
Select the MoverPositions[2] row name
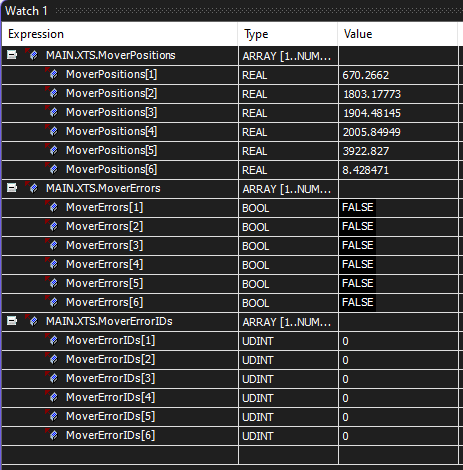(x=111, y=93)
